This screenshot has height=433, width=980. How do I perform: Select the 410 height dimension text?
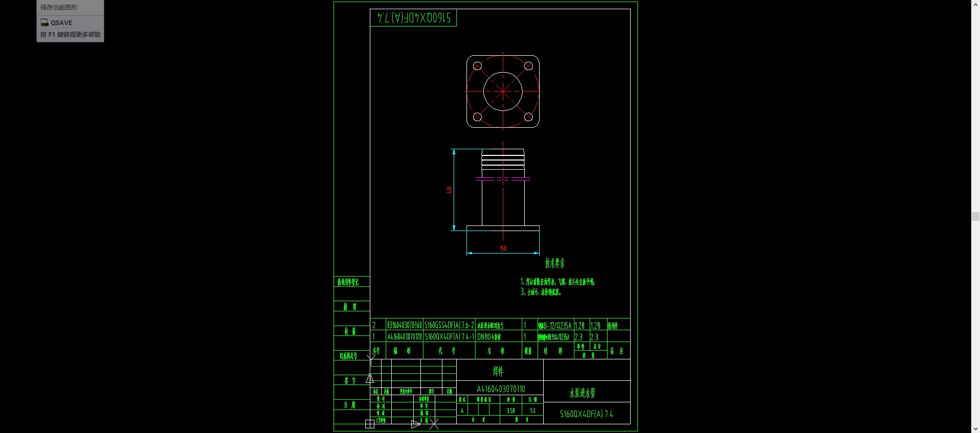tap(449, 190)
